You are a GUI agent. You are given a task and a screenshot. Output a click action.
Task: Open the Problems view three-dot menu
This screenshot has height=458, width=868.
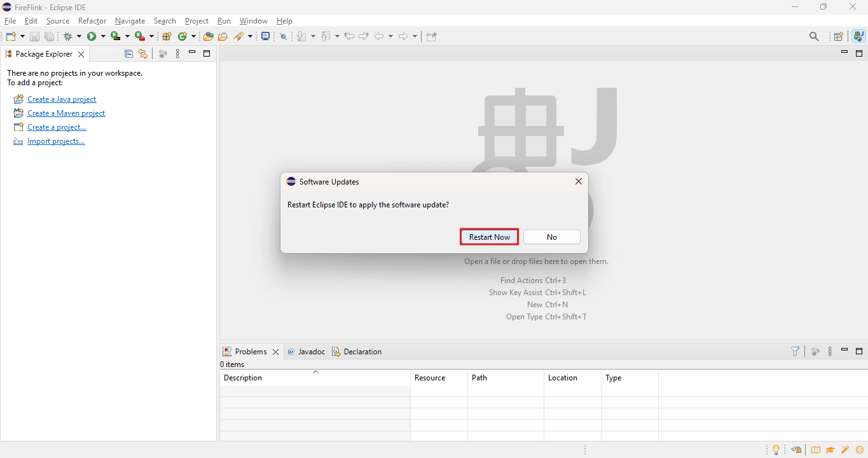pyautogui.click(x=830, y=351)
